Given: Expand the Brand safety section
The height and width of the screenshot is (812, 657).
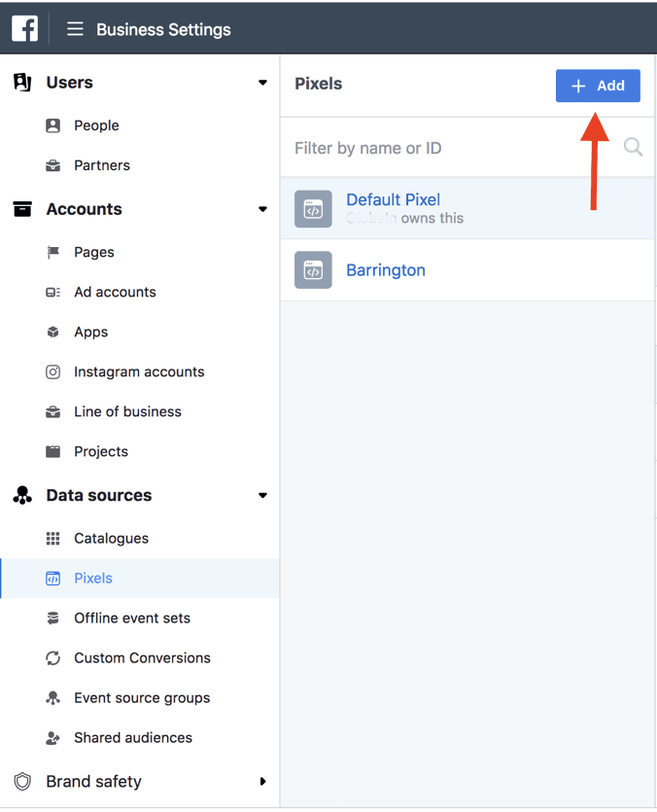Looking at the screenshot, I should [x=261, y=781].
